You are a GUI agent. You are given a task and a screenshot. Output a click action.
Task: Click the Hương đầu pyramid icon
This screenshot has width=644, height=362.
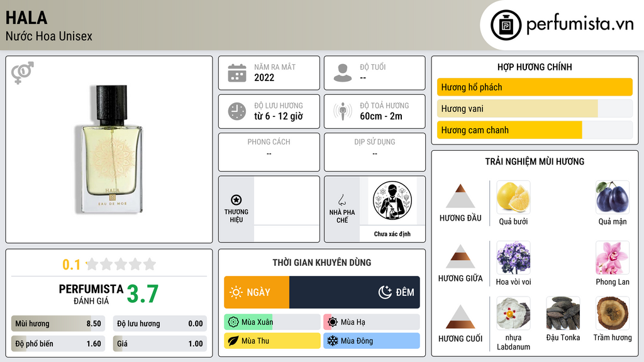460,196
